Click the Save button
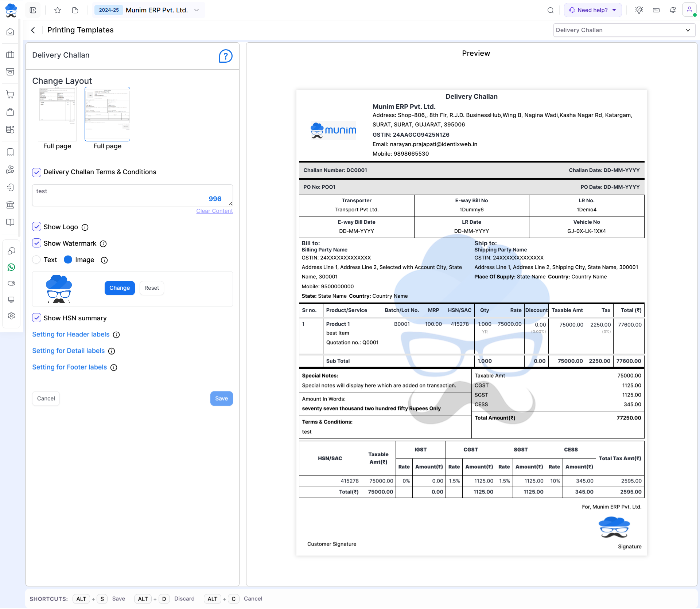 [221, 399]
